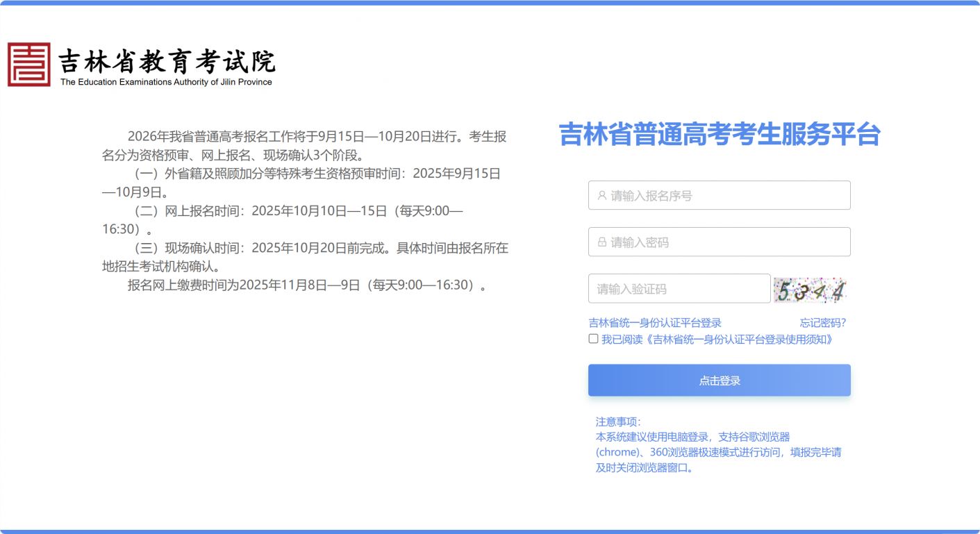Click the 吉林省教育考试院 logo text
Viewport: 980px width, 534px height.
click(x=167, y=61)
